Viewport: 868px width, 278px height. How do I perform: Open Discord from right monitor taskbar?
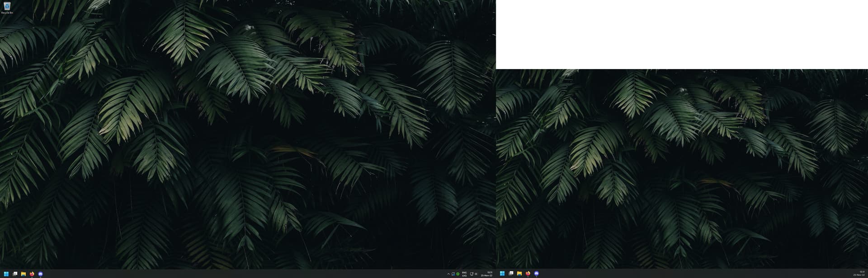click(537, 273)
